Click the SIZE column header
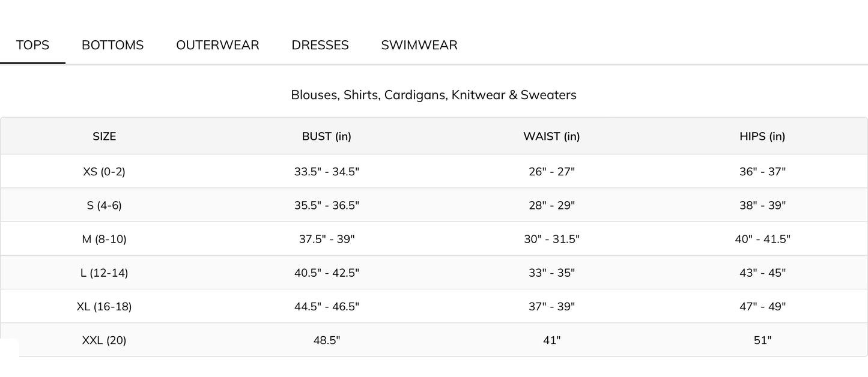 click(104, 136)
